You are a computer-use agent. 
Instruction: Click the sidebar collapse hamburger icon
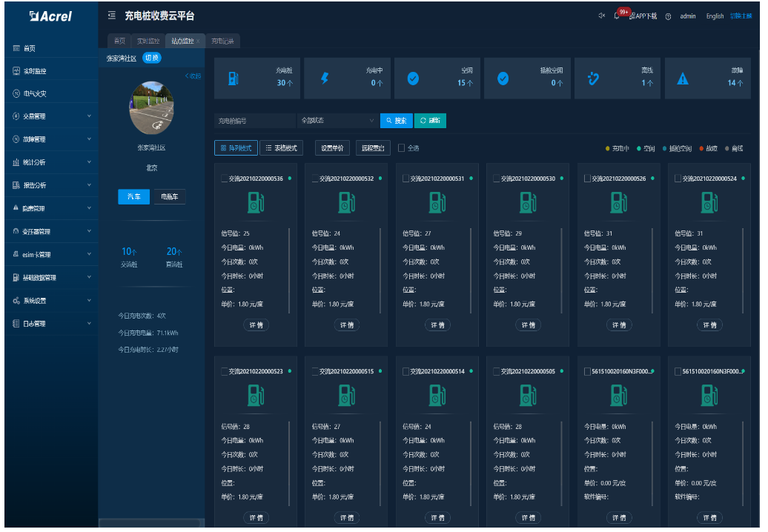(x=112, y=16)
